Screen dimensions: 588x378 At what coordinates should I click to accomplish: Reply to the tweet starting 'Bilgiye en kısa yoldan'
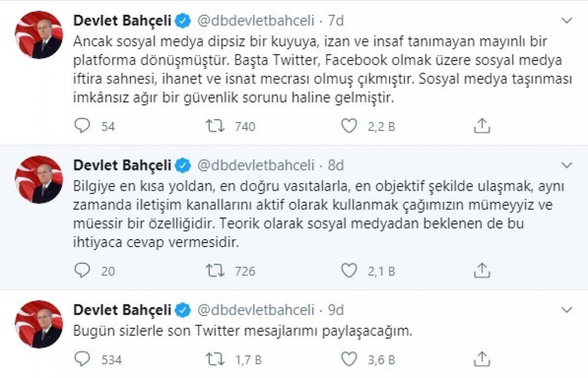pyautogui.click(x=81, y=269)
